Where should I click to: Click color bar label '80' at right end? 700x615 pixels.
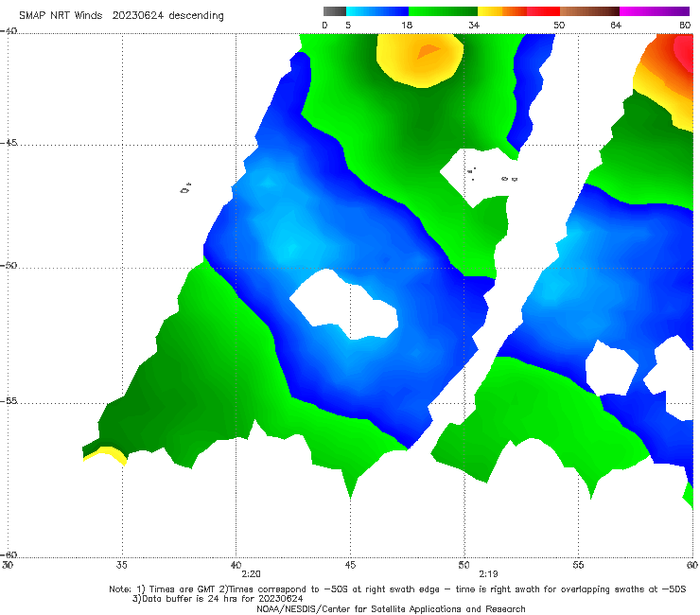tap(685, 25)
